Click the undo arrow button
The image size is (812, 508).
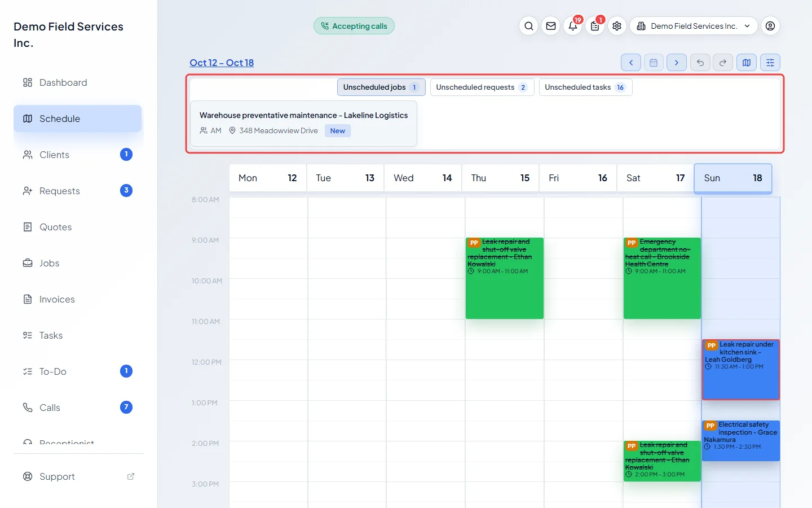tap(700, 63)
